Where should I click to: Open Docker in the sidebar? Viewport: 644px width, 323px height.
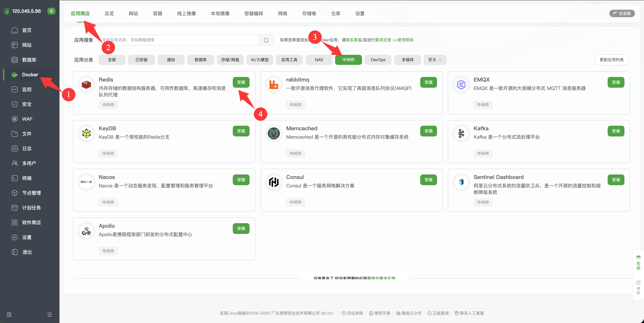(x=30, y=74)
